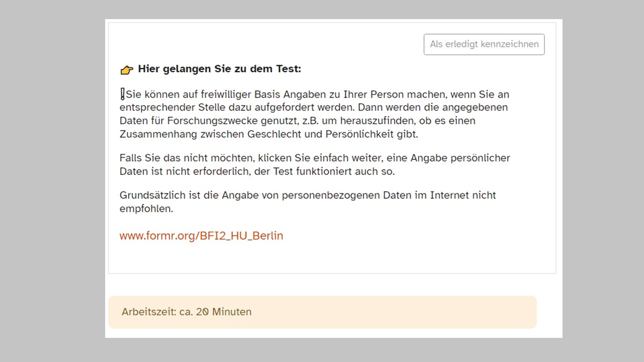Click the 'Arbeitszeit: ca. 20 Minuten' banner
Viewport: 644px width, 362px height.
pos(323,312)
